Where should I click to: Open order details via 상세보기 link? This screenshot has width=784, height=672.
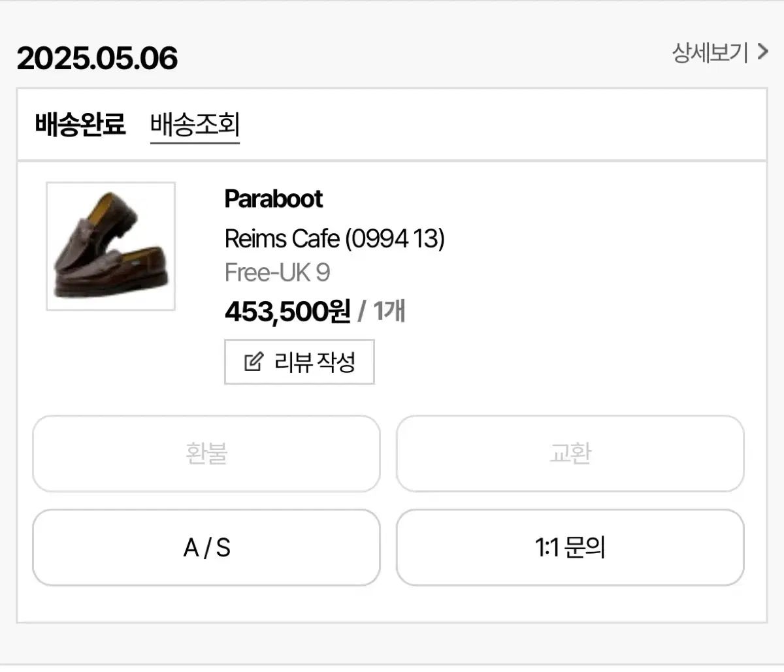(720, 52)
